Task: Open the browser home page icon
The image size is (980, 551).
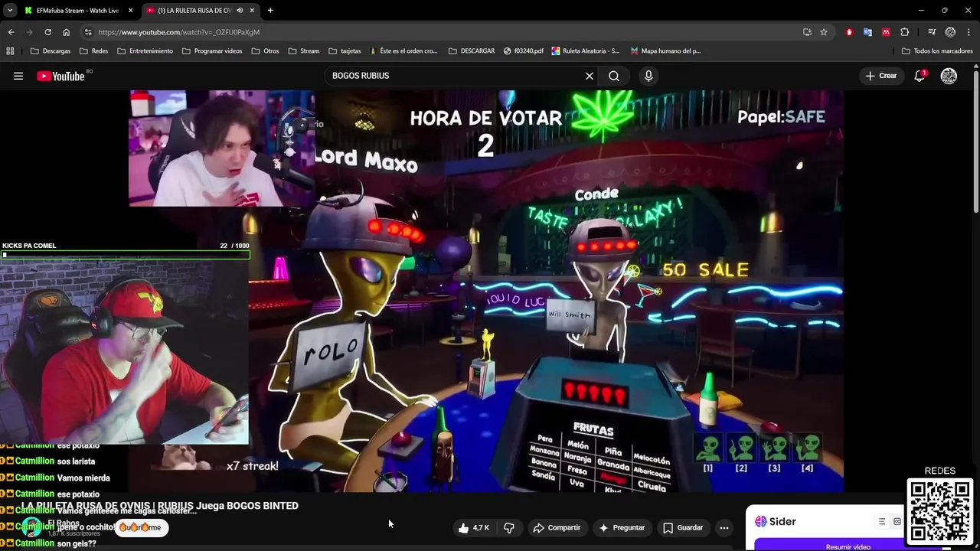Action: [x=67, y=32]
